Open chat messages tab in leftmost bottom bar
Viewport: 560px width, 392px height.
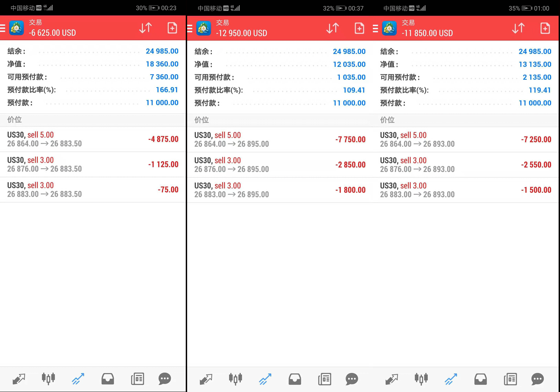pyautogui.click(x=165, y=379)
